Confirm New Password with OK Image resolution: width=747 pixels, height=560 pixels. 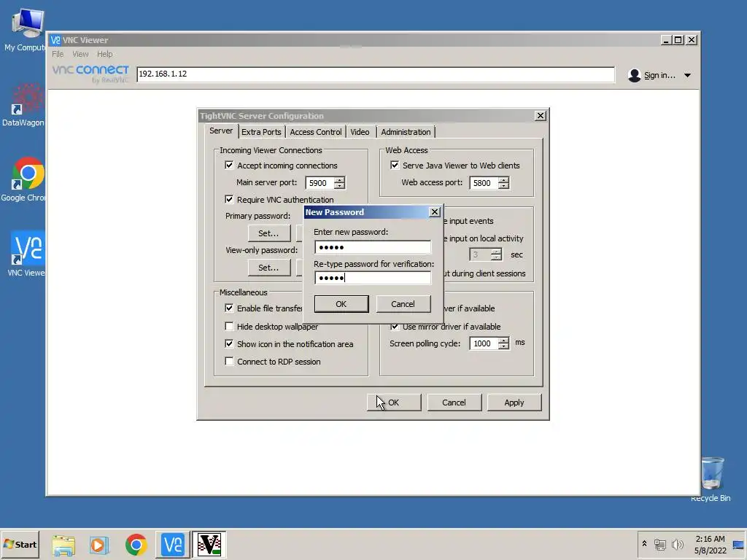(341, 304)
